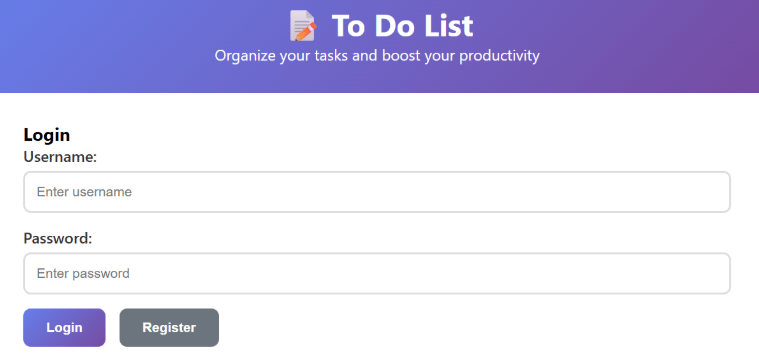Image resolution: width=759 pixels, height=363 pixels.
Task: Select the "Enter username" placeholder box
Action: coord(377,192)
